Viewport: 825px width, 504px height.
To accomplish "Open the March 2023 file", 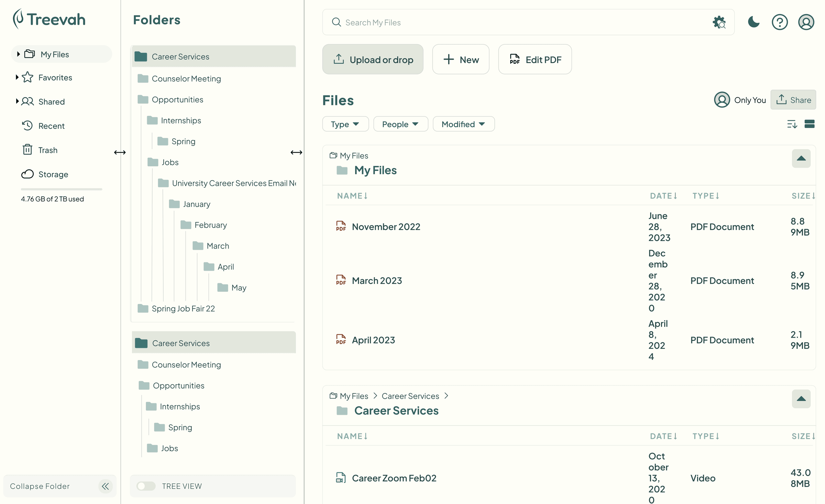I will [x=377, y=281].
